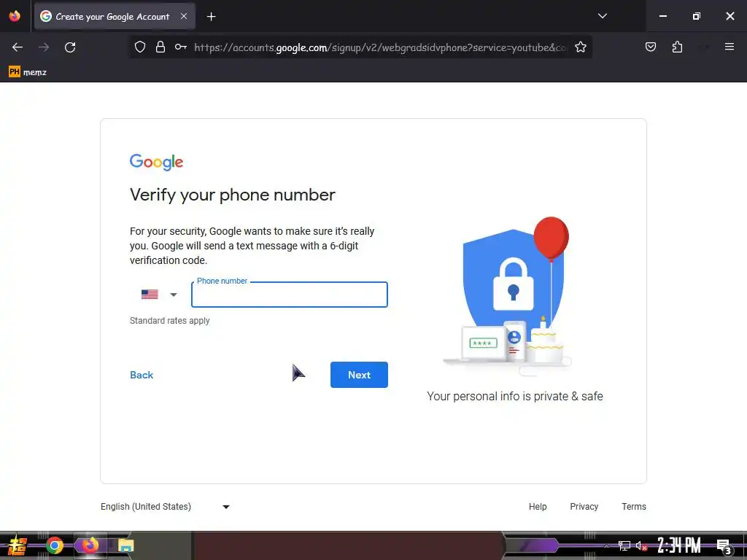This screenshot has width=747, height=560.
Task: List all tabs dropdown arrow
Action: coord(602,16)
